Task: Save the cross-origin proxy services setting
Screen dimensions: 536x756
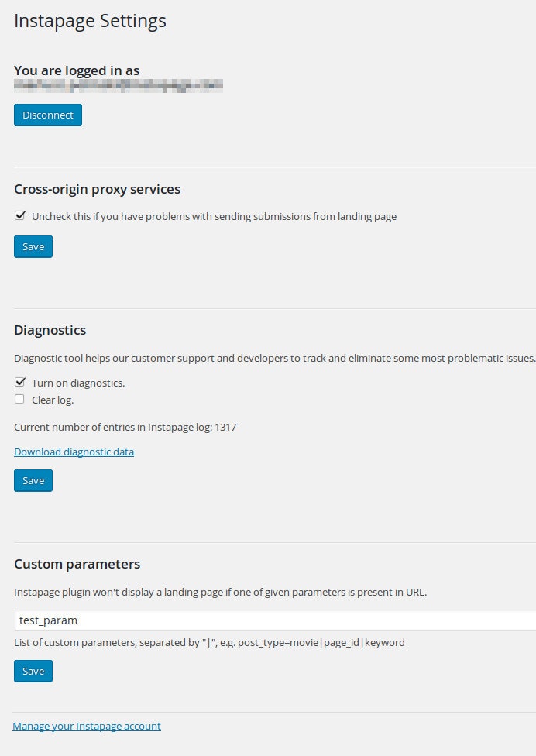Action: point(33,246)
